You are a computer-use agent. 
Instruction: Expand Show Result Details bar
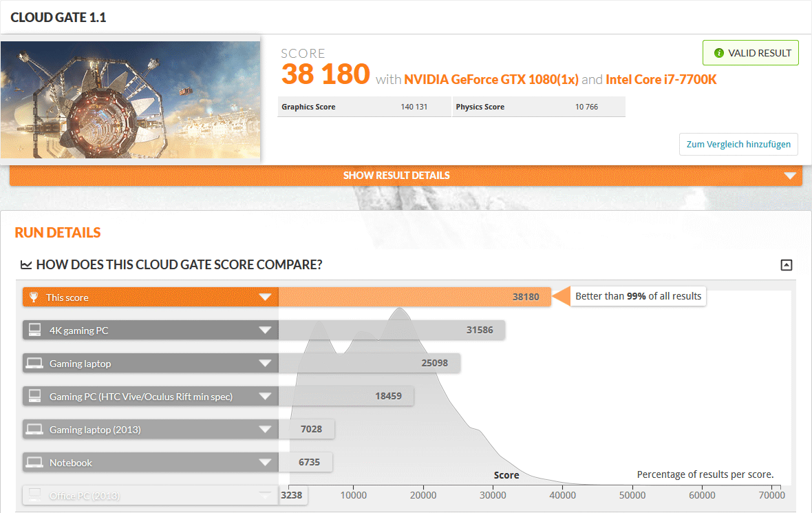click(405, 176)
